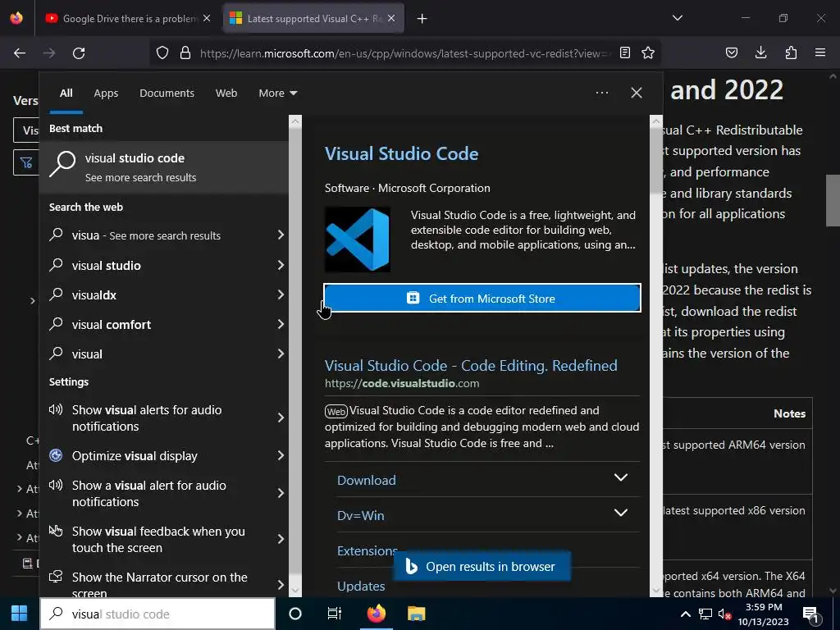Open a new browser tab
Image resolution: width=840 pixels, height=630 pixels.
[422, 19]
